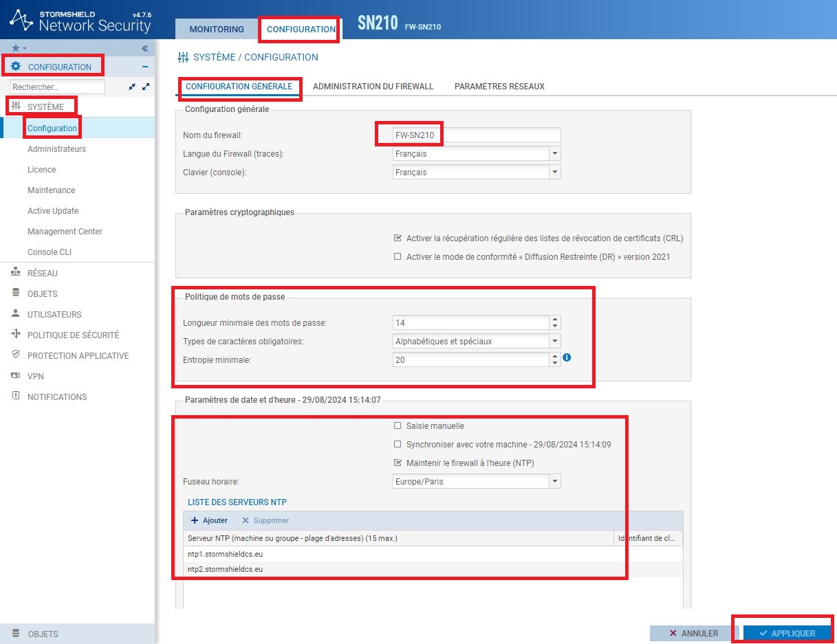Collapse the sidebar with double chevron
The image size is (837, 644).
click(x=145, y=48)
